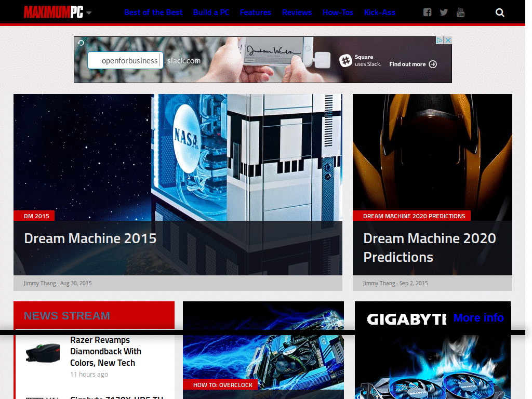The image size is (532, 399).
Task: Click Jimmy Thang - Aug 30, 2015 byline
Action: click(58, 283)
